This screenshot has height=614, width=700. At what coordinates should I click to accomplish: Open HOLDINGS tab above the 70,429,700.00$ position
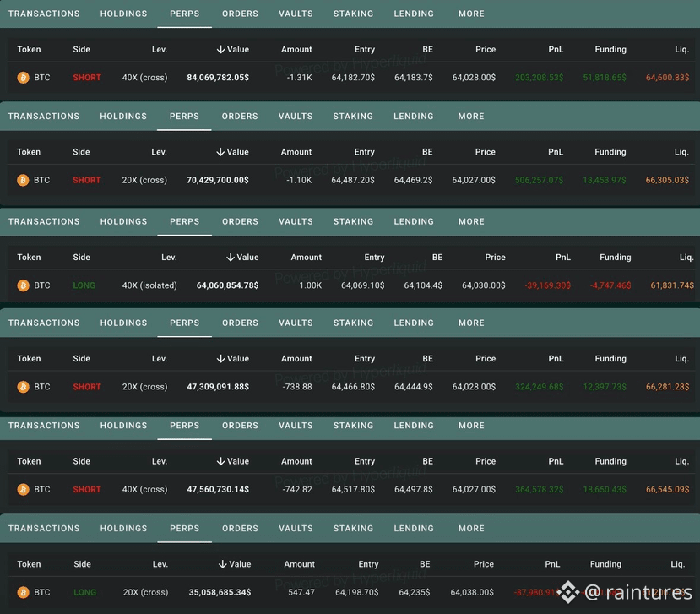click(123, 116)
